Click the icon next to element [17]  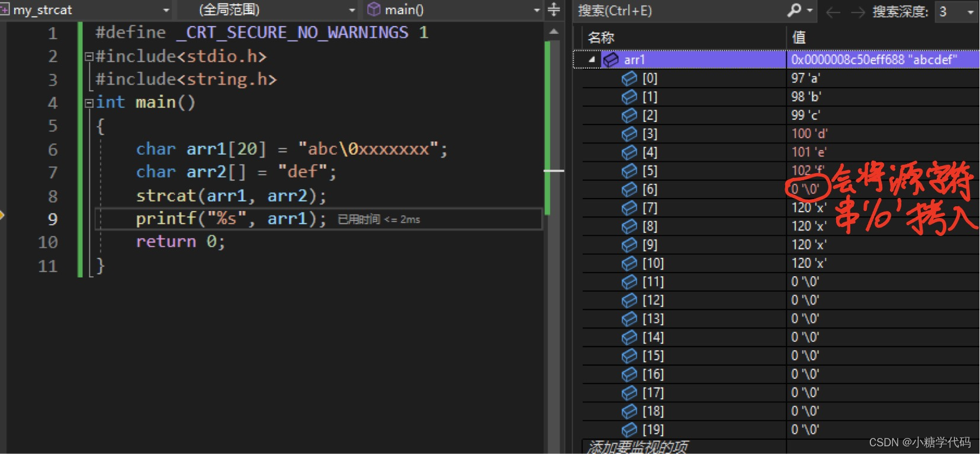click(x=629, y=392)
